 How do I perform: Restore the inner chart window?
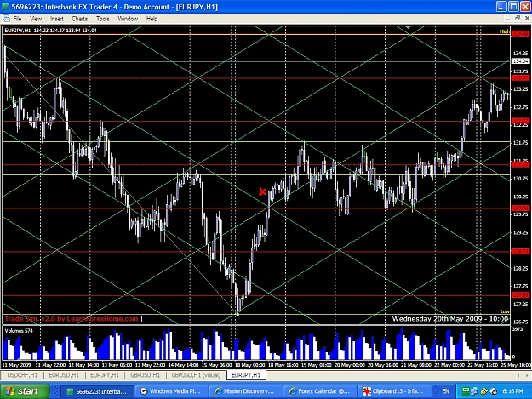coord(518,19)
